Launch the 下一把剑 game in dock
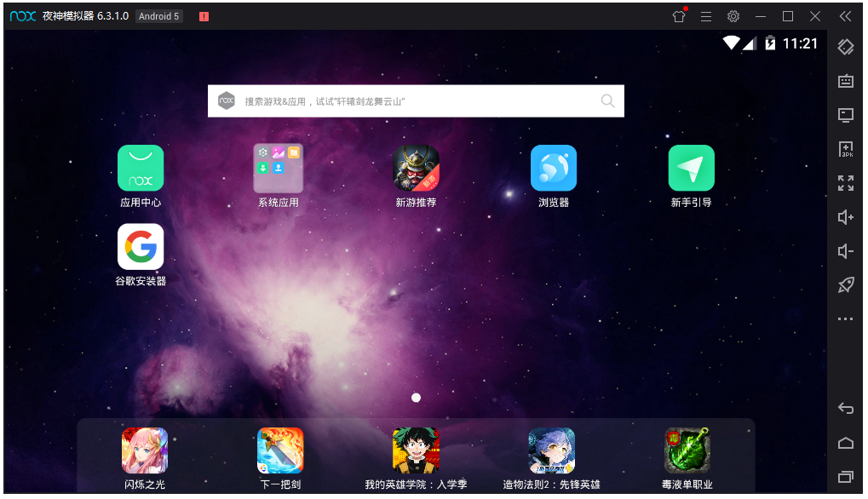868x499 pixels. [x=280, y=450]
